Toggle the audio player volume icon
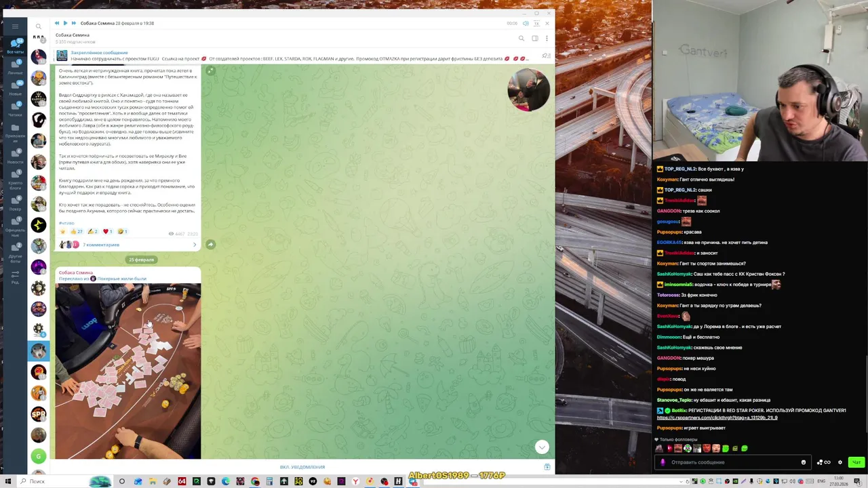The width and height of the screenshot is (868, 488). click(526, 23)
